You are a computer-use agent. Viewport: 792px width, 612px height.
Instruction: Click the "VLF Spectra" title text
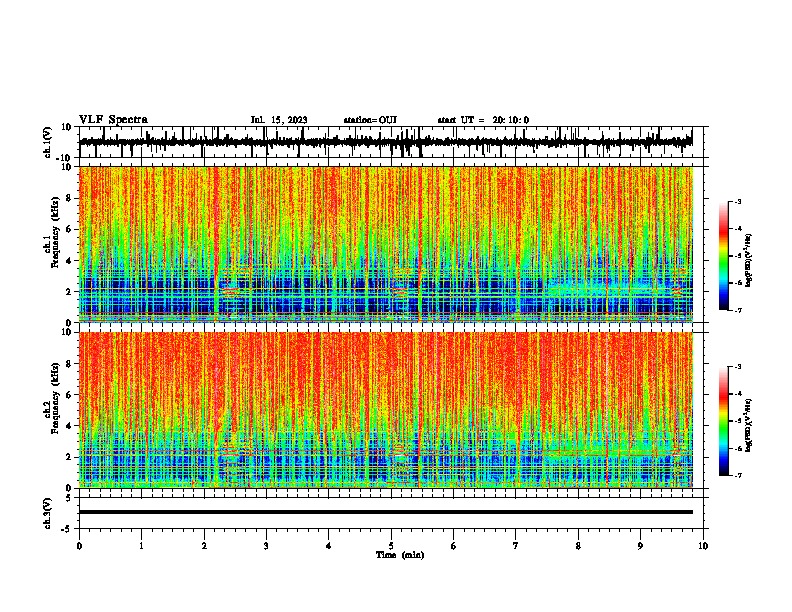point(113,120)
